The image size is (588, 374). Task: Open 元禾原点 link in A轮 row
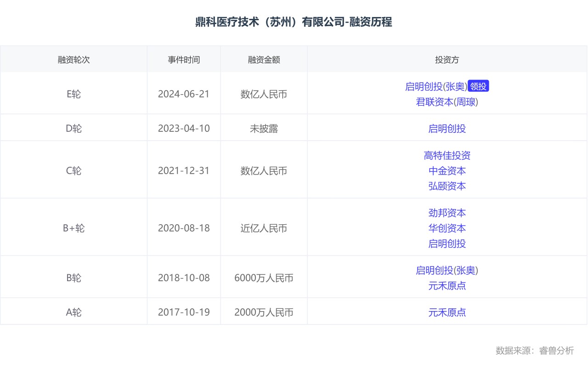447,312
